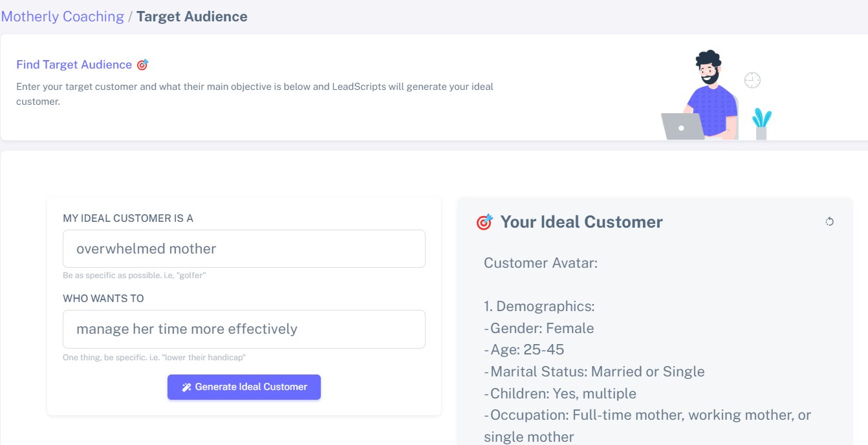Focus the 'overwhelmed mother' input field
Viewport: 868px width, 445px height.
tap(244, 249)
